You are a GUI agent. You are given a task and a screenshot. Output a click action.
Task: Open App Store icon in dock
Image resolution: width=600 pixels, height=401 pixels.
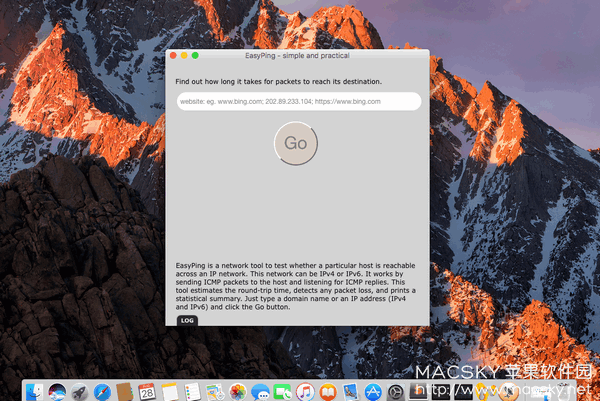click(373, 392)
